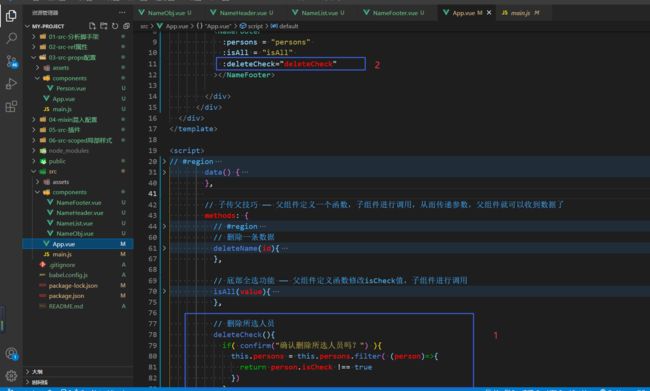650x391 pixels.
Task: Expand the public folder
Action: (34, 161)
